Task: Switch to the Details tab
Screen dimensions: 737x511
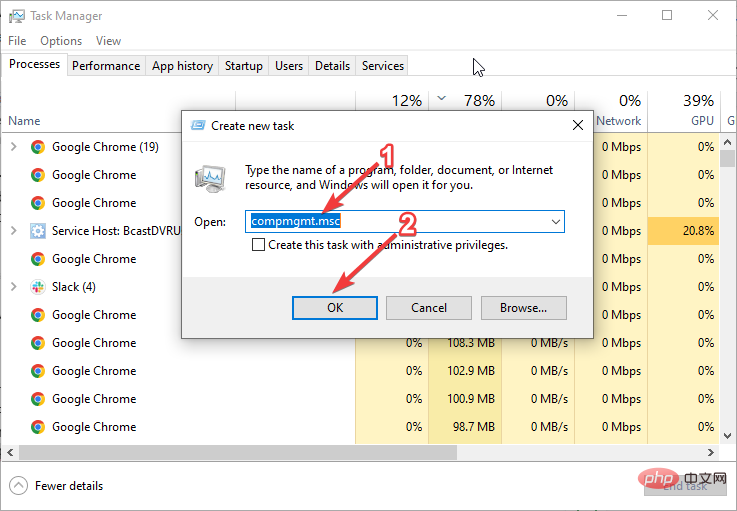Action: click(332, 66)
